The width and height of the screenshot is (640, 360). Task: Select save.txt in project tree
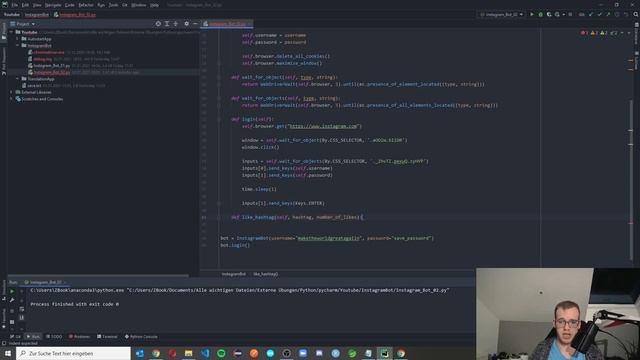[34, 86]
